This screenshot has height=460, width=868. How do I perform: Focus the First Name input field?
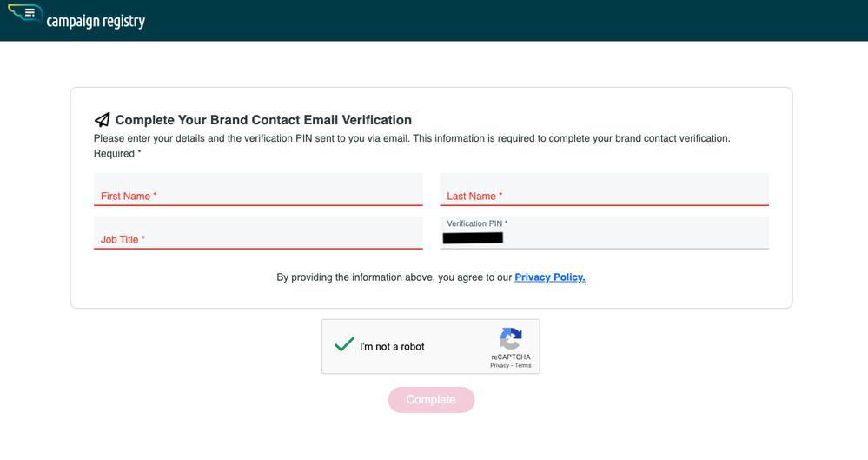(x=258, y=190)
